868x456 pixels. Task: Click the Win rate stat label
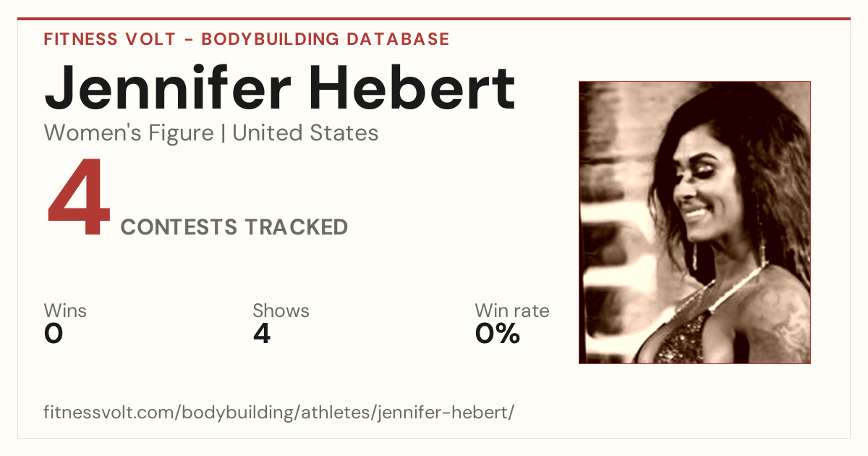coord(512,311)
